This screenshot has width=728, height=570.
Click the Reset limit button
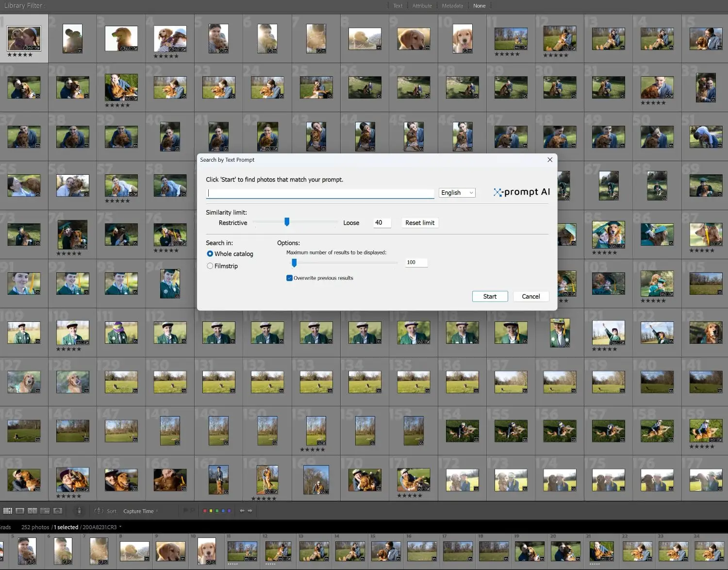(x=420, y=223)
